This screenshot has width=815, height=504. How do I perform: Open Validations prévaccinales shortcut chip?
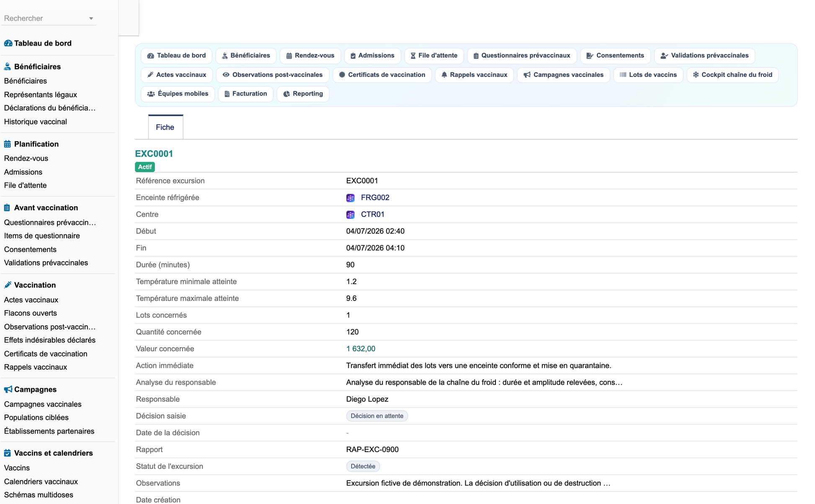[704, 56]
